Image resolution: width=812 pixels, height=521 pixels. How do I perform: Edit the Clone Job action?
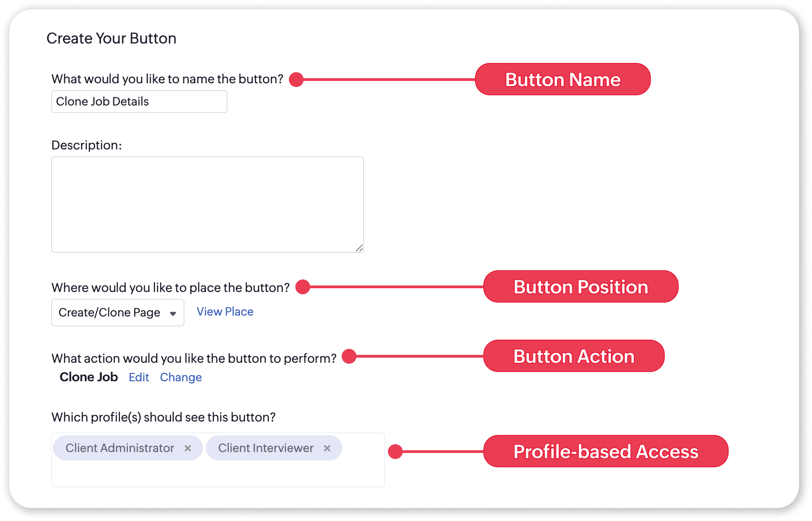pyautogui.click(x=139, y=378)
